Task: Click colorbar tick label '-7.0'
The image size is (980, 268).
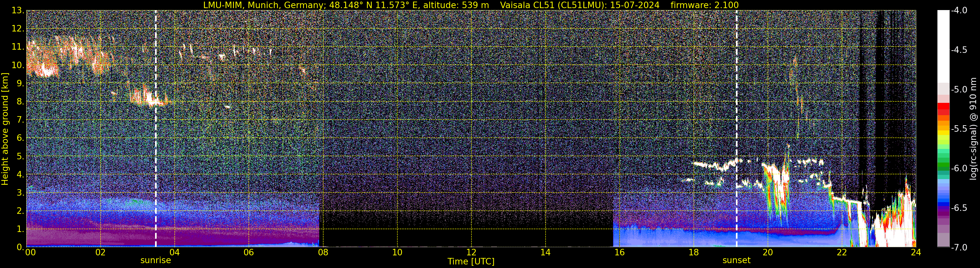Action: (x=959, y=248)
